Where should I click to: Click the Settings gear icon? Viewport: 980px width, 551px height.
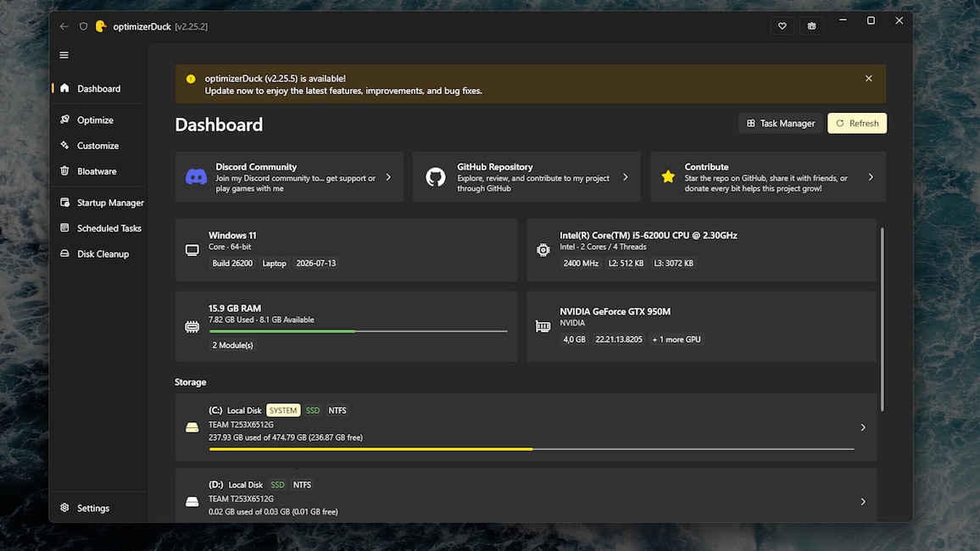pyautogui.click(x=64, y=508)
